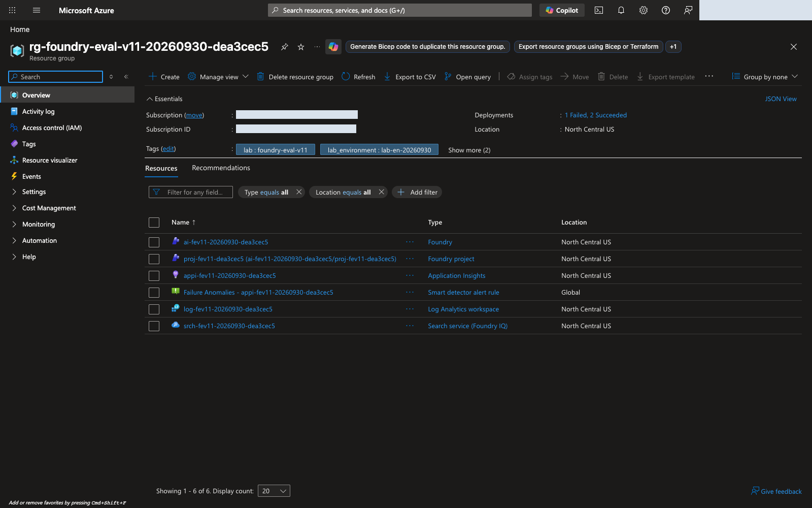Select all resources header checkbox

point(154,223)
